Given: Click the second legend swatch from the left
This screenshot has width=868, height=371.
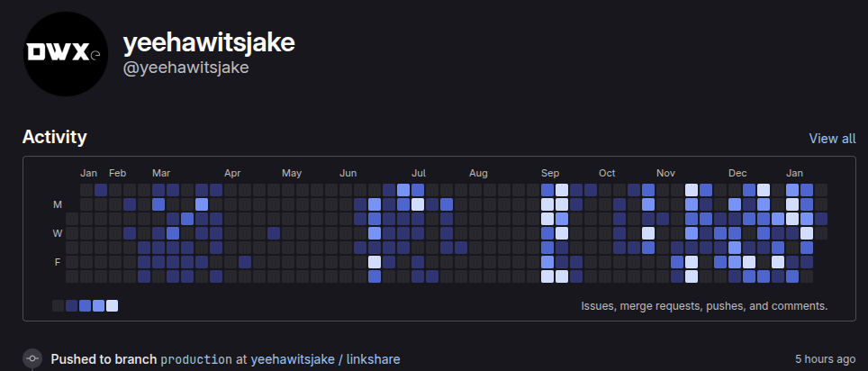Looking at the screenshot, I should (72, 306).
